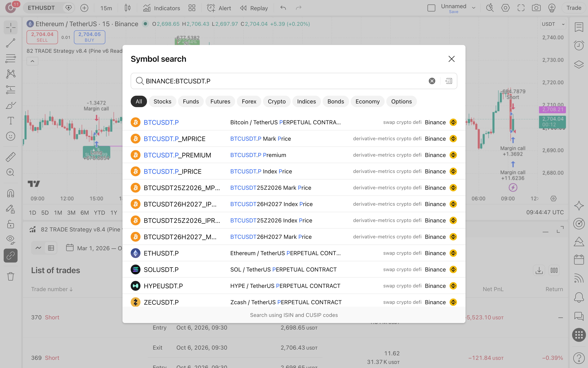Toggle hide all drawings eye icon
588x368 pixels.
(11, 240)
